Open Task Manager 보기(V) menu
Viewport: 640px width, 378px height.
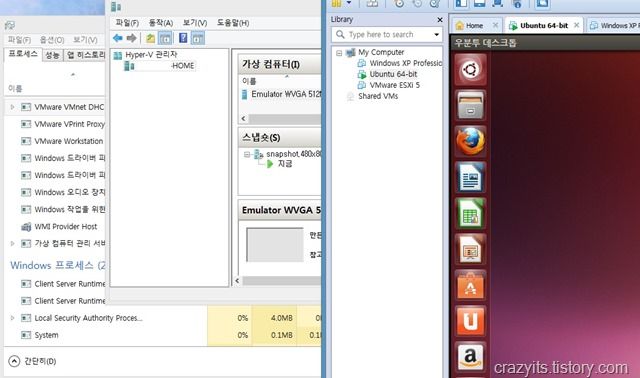(85, 40)
